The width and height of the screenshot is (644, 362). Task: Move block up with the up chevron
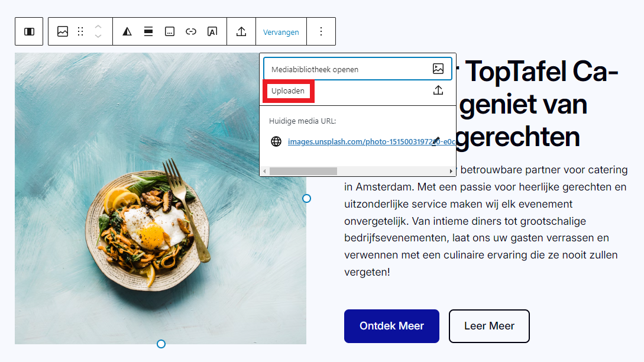click(98, 27)
